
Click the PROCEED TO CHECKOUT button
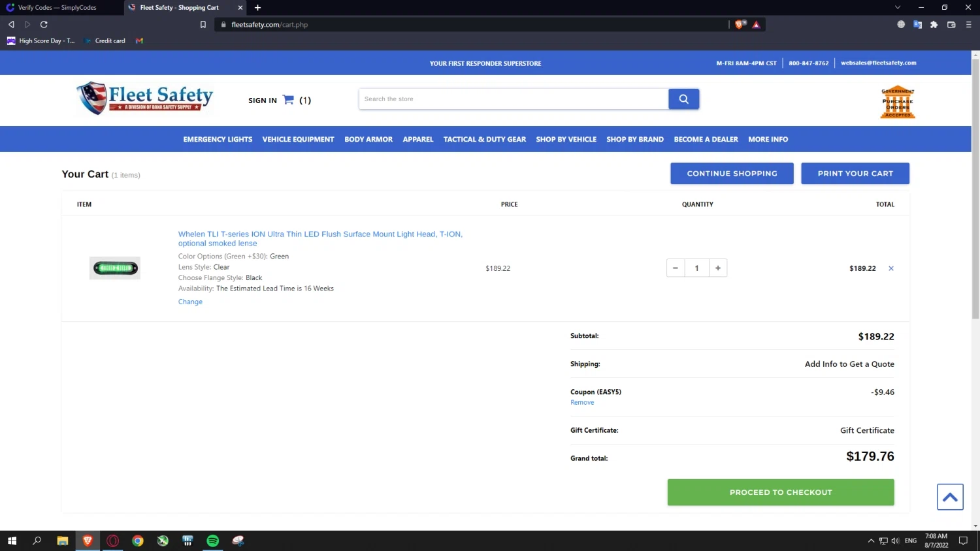pos(781,492)
